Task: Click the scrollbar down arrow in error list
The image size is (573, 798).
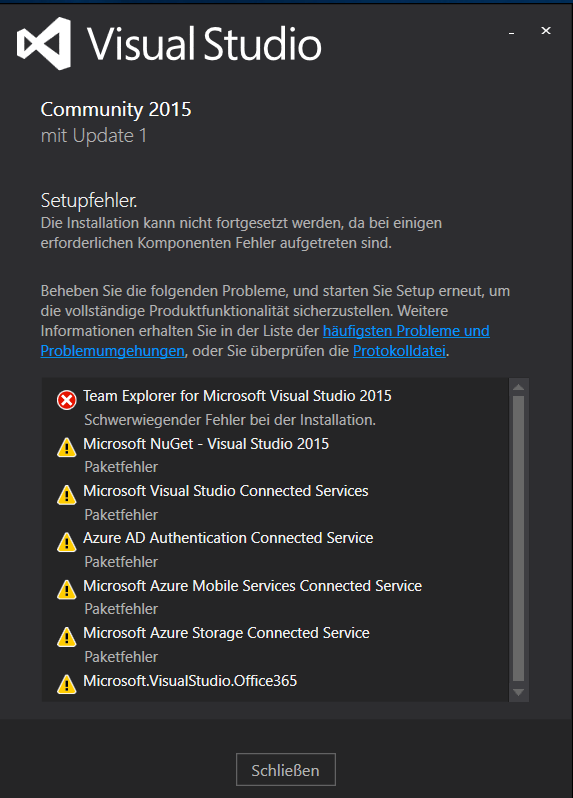Action: pos(519,693)
